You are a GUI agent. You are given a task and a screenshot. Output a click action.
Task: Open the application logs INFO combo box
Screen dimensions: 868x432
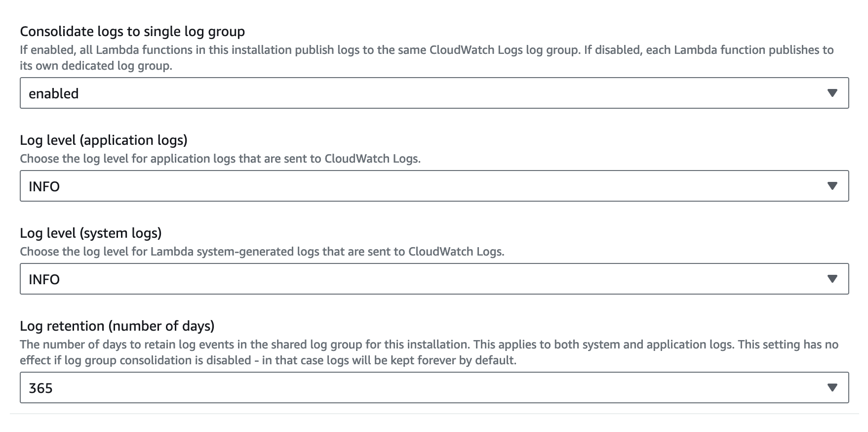434,186
